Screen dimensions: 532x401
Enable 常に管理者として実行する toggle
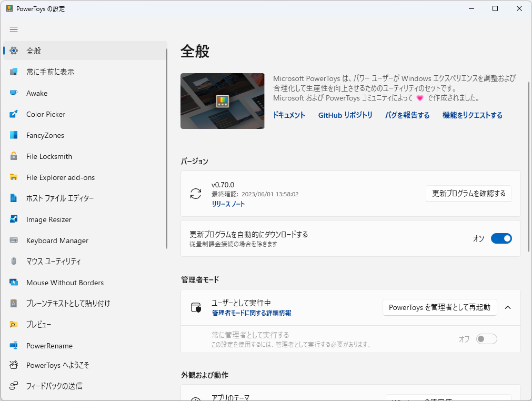pyautogui.click(x=486, y=339)
